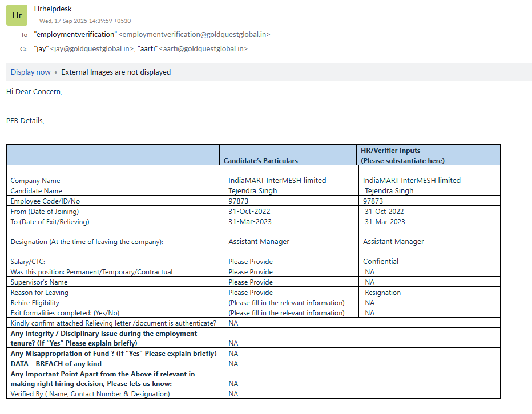This screenshot has height=414, width=532.
Task: Click the email timestamp Wed, 17 Sep 2025
Action: [84, 21]
